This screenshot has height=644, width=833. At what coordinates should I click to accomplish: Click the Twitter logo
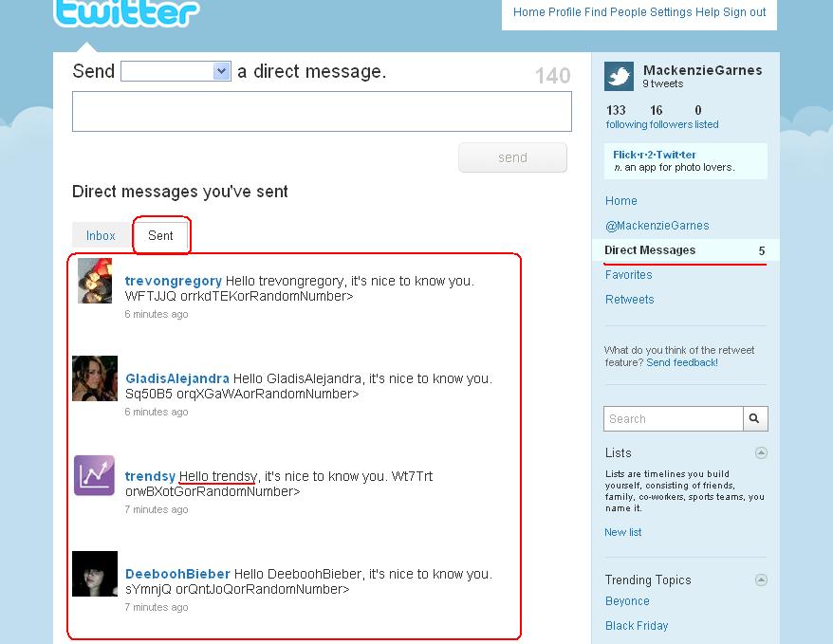coord(126,12)
